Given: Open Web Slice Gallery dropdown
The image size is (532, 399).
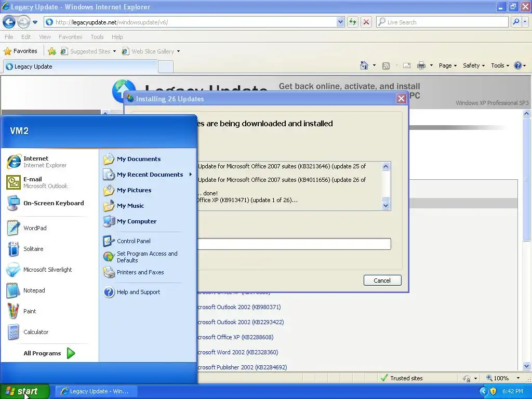Looking at the screenshot, I should coord(179,51).
